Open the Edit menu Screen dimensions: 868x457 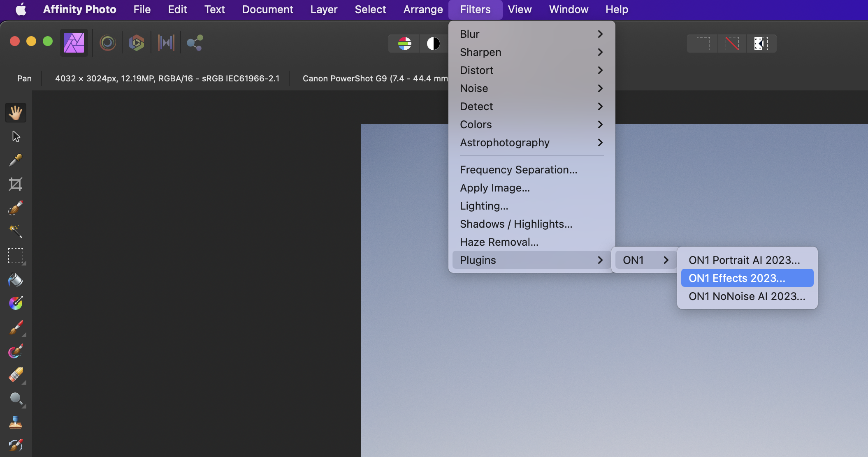[x=178, y=9]
